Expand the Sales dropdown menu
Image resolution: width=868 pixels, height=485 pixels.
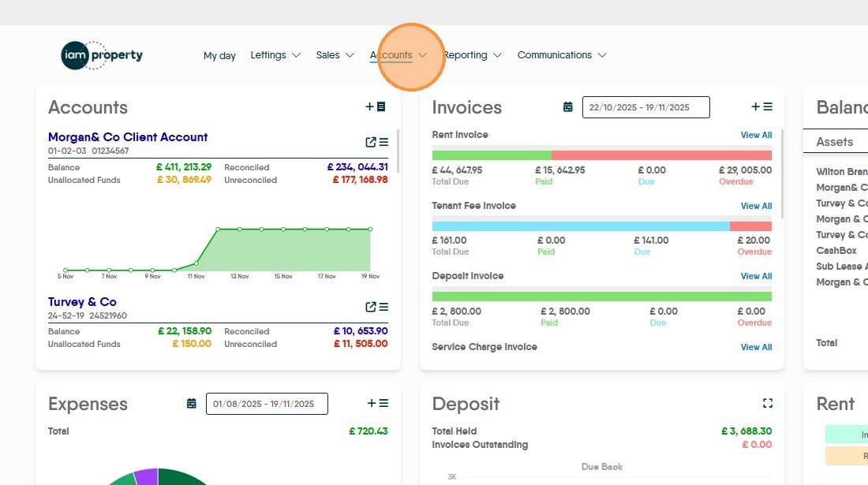(x=335, y=55)
